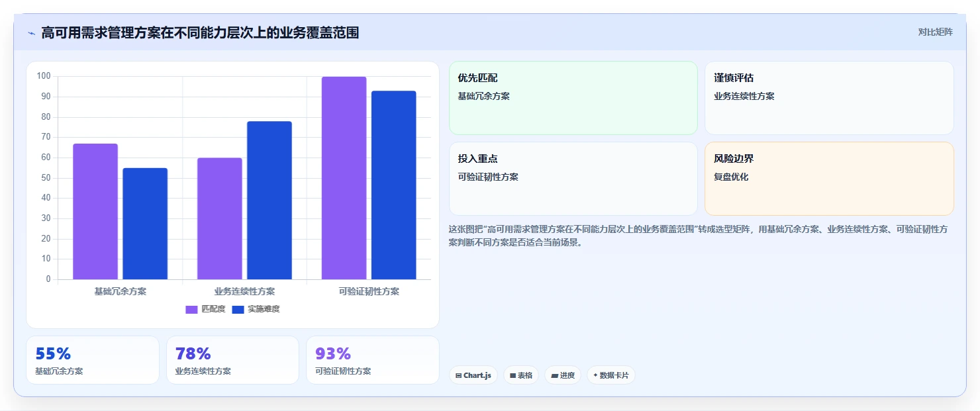Open the 谨慎评估 matrix card
This screenshot has height=411, width=980.
829,98
